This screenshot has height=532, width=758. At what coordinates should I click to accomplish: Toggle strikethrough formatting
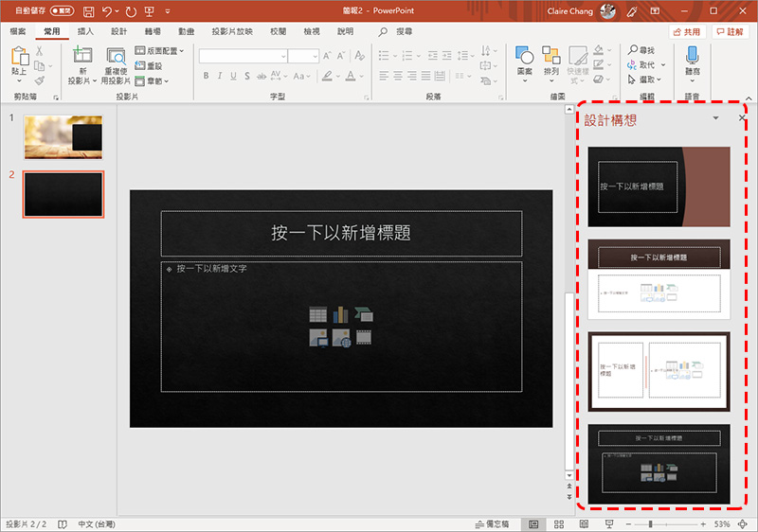[262, 76]
